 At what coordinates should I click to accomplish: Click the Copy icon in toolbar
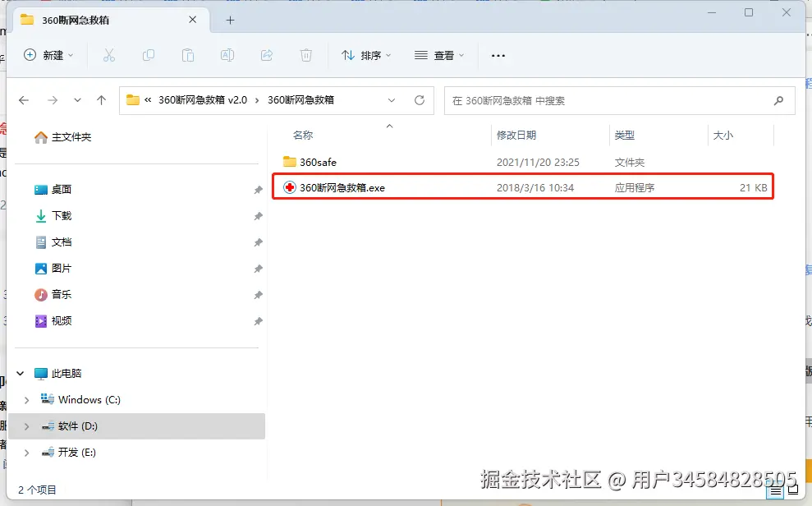click(x=148, y=55)
